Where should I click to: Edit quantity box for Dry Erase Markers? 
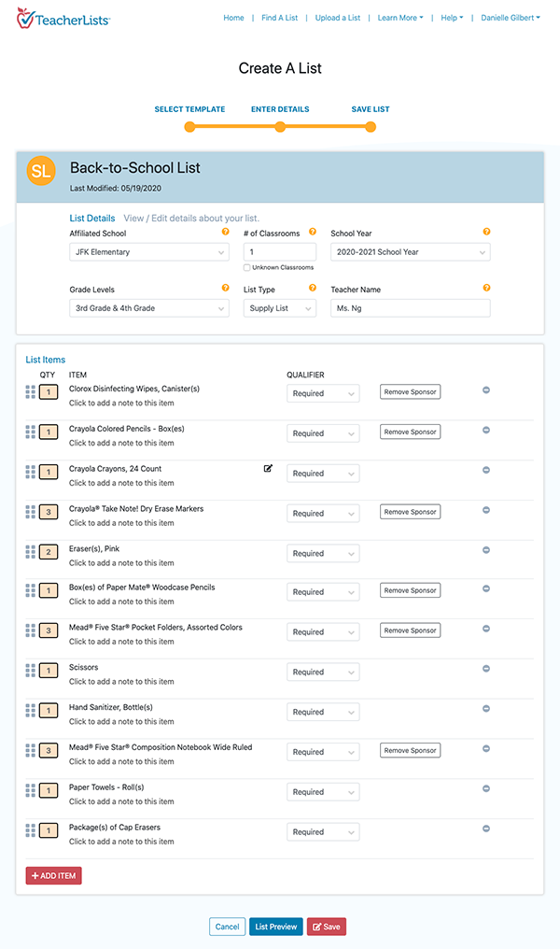pyautogui.click(x=49, y=512)
